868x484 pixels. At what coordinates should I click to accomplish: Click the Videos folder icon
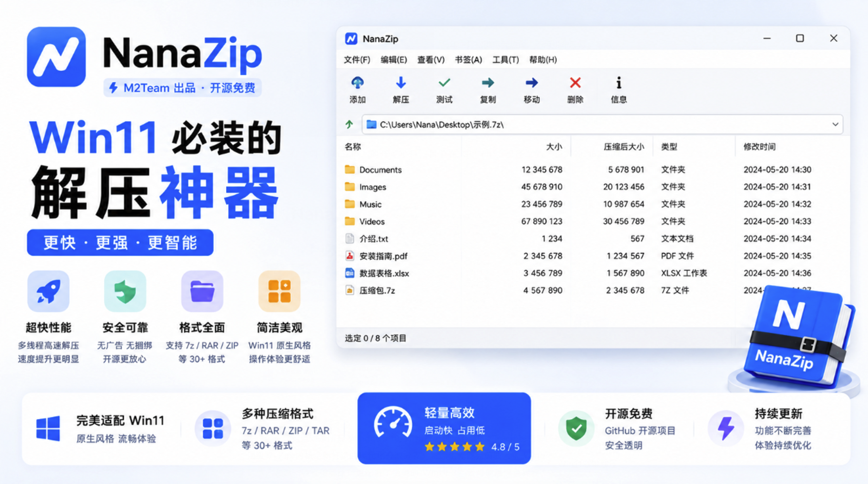350,221
